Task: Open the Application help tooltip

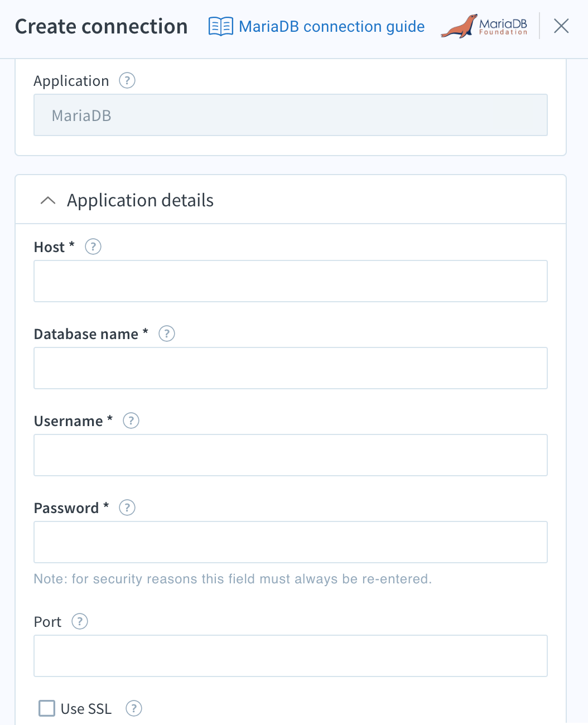Action: point(127,80)
